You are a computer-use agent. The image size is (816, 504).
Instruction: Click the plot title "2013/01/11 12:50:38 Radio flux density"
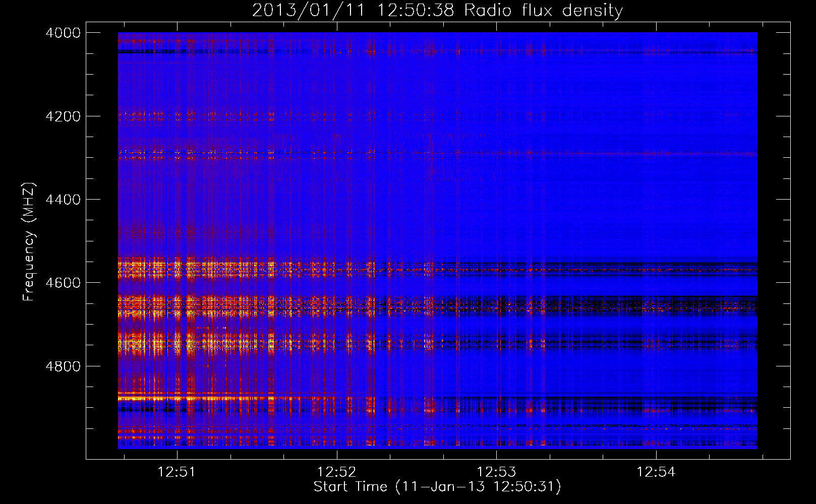(437, 10)
